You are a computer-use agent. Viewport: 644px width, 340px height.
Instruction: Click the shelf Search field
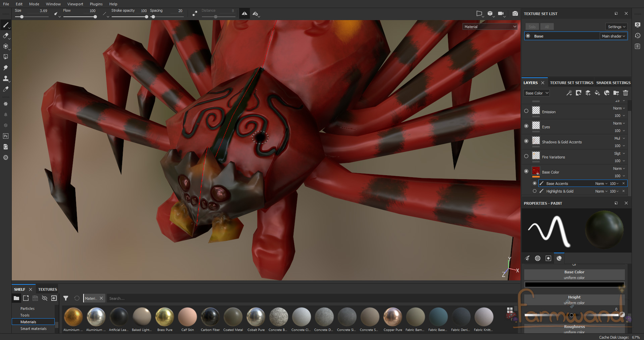(x=312, y=298)
